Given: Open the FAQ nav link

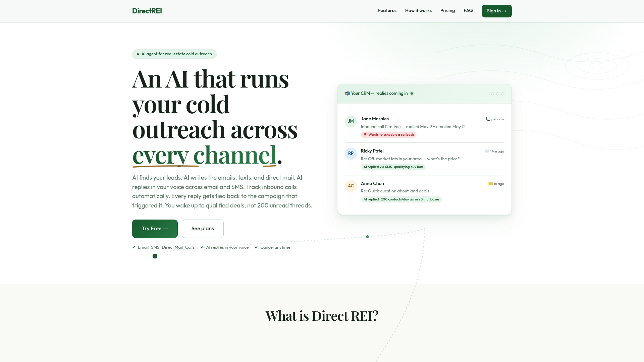Looking at the screenshot, I should [x=468, y=11].
